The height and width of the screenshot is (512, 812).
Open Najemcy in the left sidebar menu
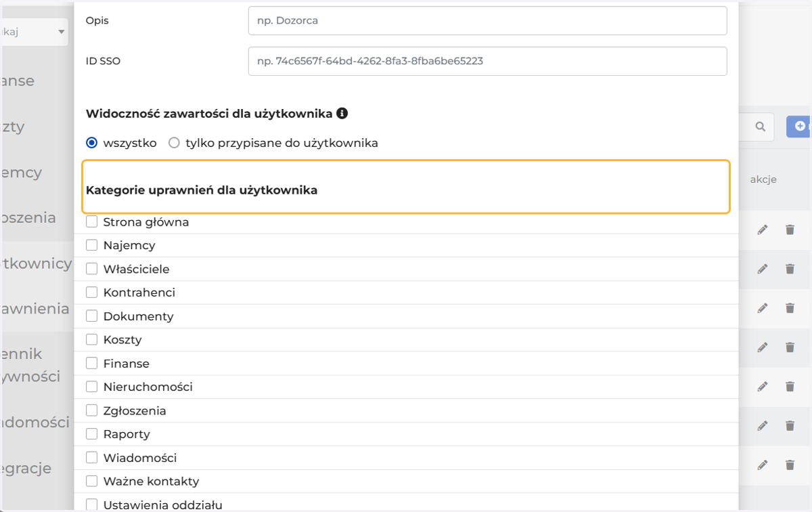[x=22, y=173]
